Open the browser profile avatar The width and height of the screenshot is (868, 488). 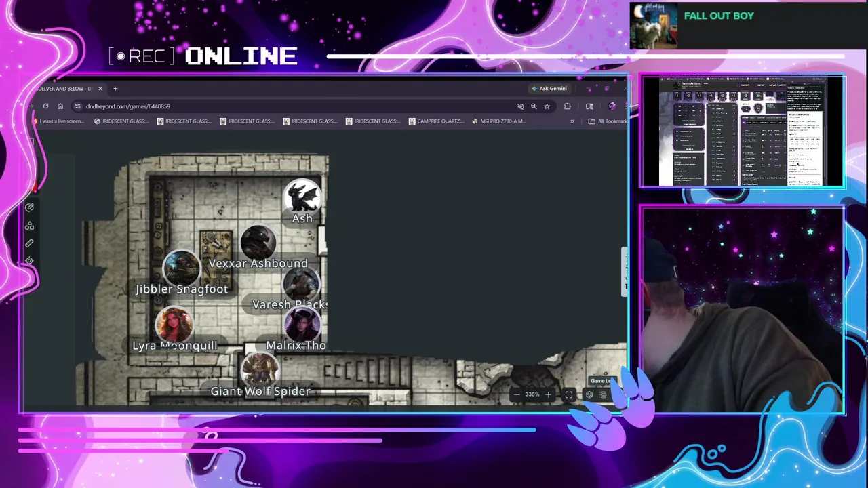pos(612,106)
